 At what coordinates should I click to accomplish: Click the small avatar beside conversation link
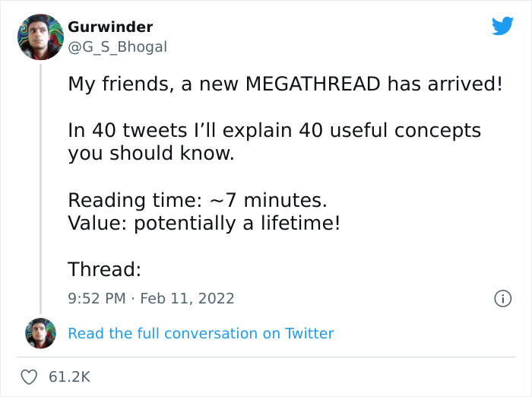click(x=40, y=333)
